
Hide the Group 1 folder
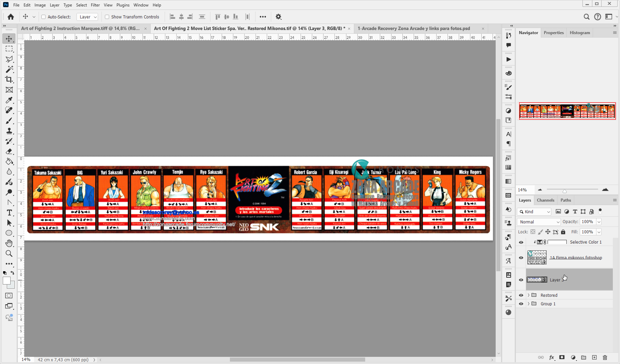[x=521, y=304]
